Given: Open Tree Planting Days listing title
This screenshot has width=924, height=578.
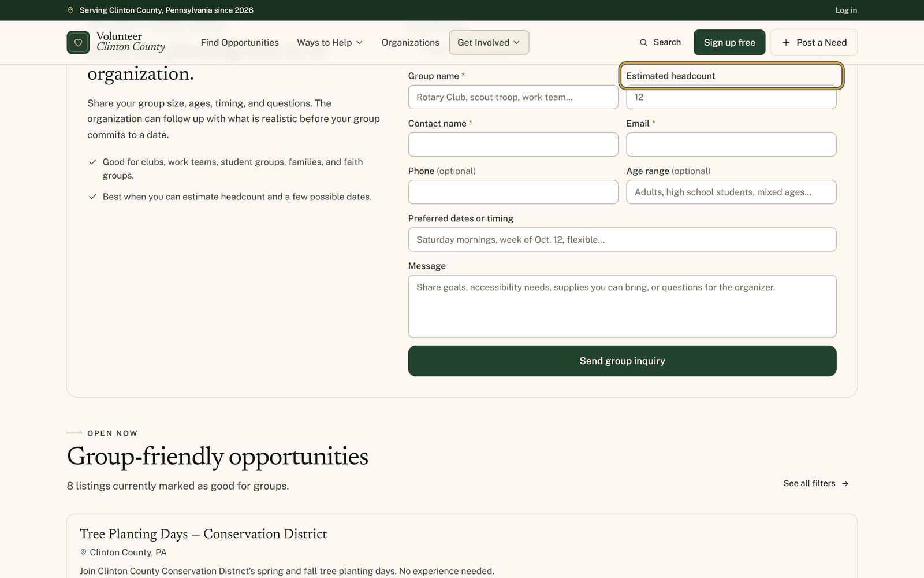Looking at the screenshot, I should pos(203,534).
